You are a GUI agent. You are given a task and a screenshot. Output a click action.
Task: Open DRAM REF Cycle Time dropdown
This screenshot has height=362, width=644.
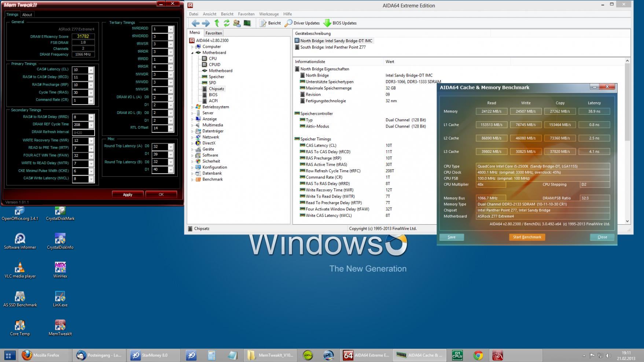tap(91, 125)
